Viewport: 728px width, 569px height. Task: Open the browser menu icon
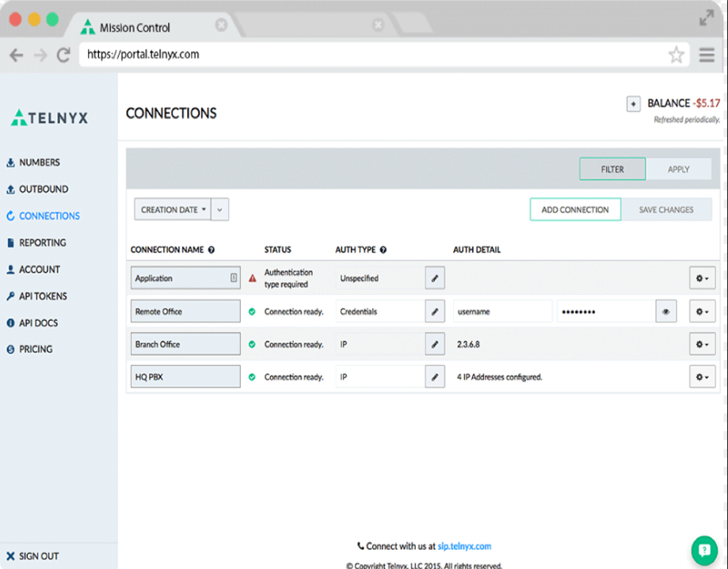(706, 55)
